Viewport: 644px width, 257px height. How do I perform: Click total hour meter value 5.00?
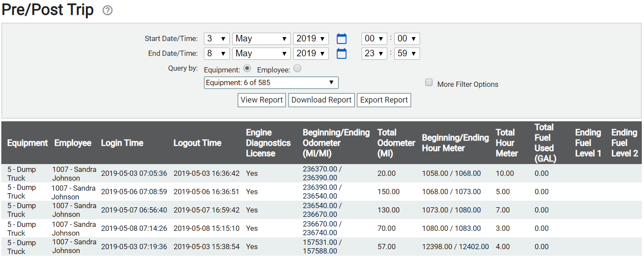click(x=503, y=192)
